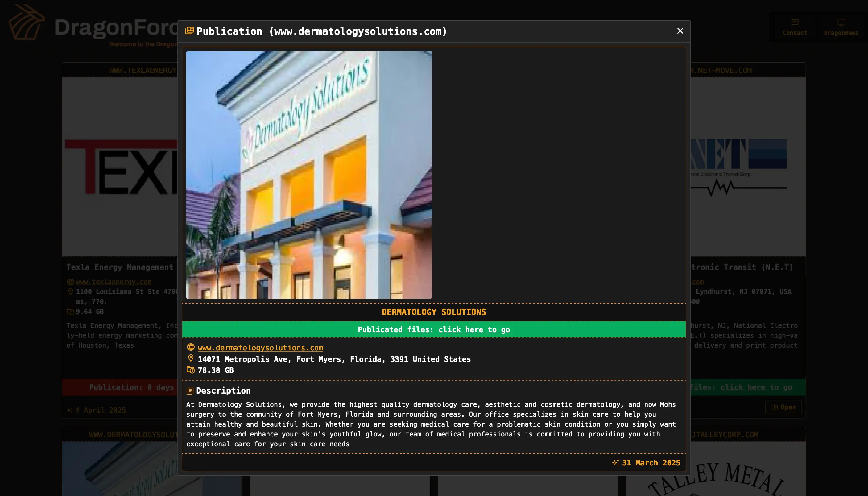
Task: Click the location pin icon by Fort Myers address
Action: (x=191, y=358)
